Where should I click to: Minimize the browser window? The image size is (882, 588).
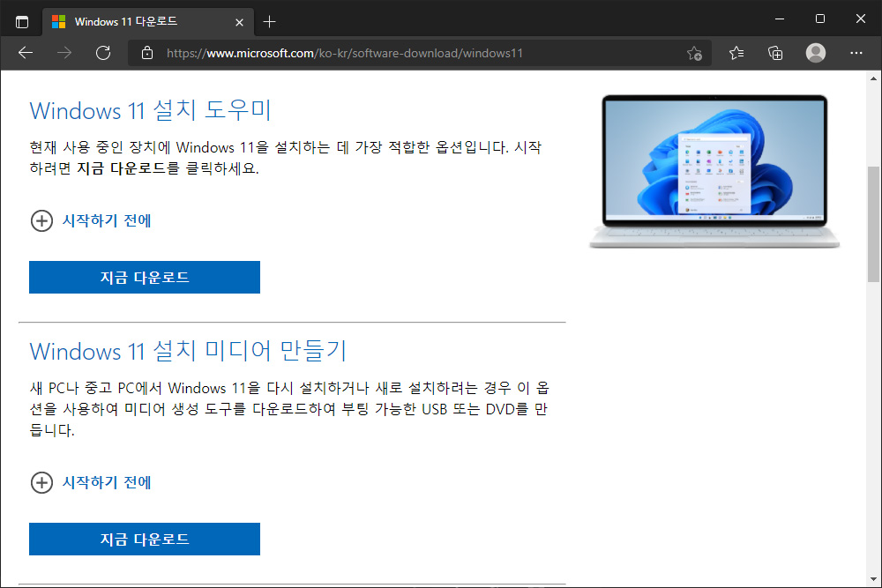coord(780,19)
